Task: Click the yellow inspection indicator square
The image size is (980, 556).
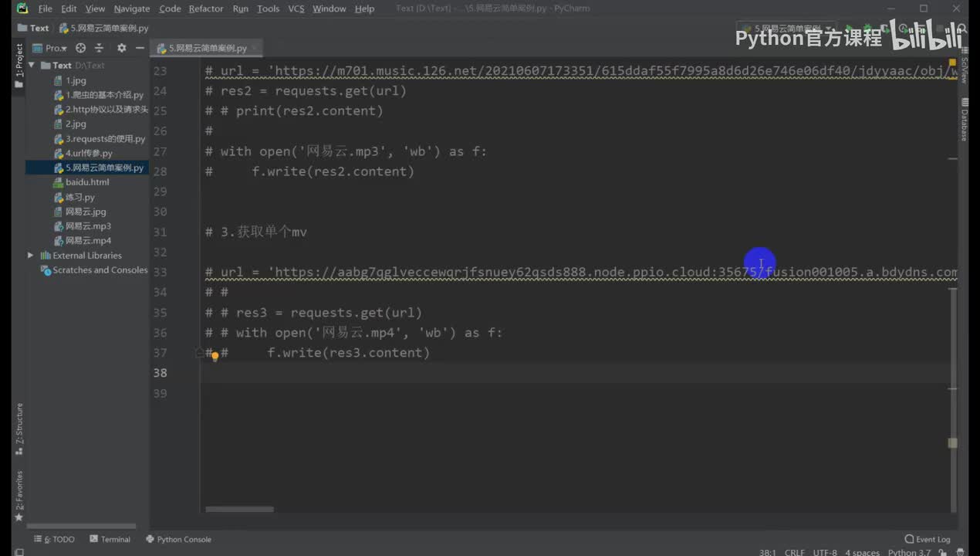Action: (953, 61)
